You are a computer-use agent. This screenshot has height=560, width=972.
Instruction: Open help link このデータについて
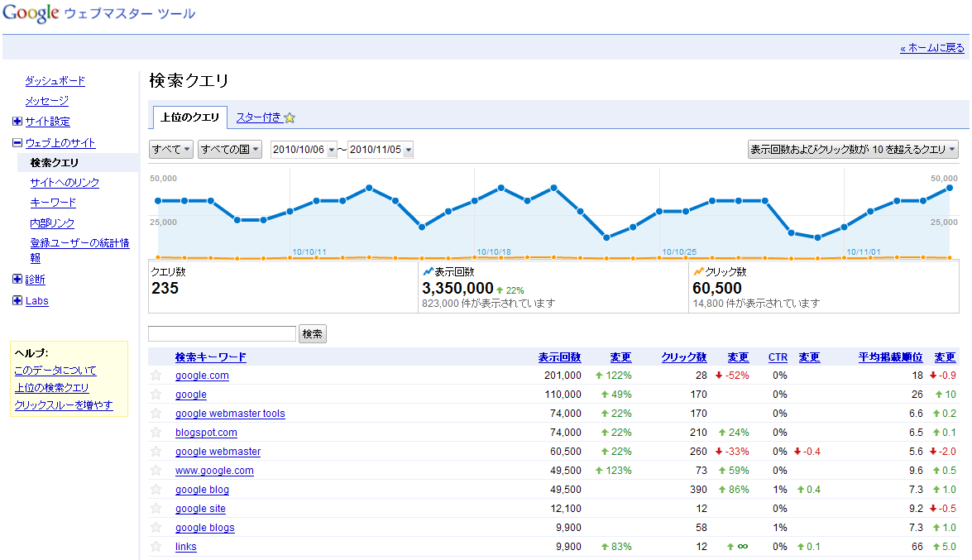[x=55, y=371]
